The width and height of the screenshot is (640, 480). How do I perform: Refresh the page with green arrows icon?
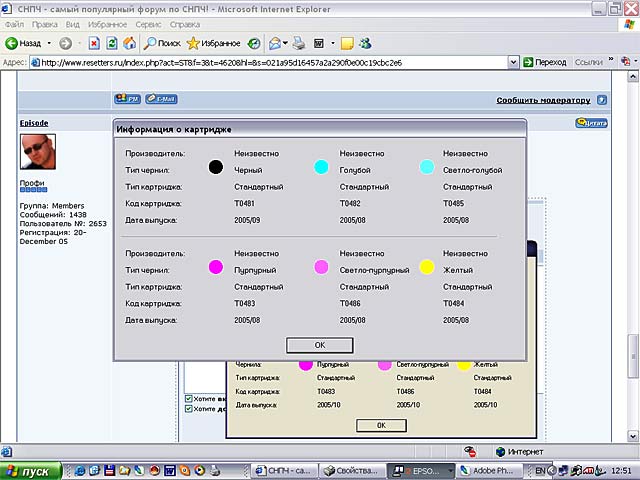(112, 43)
